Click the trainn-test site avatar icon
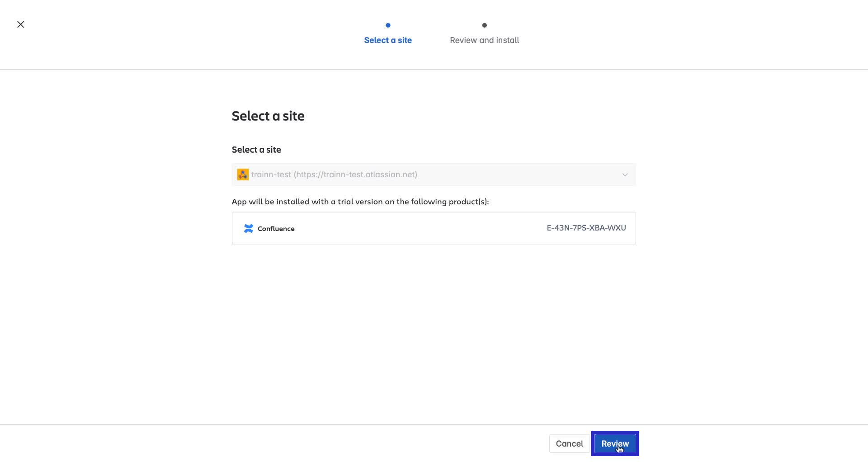 [x=242, y=174]
